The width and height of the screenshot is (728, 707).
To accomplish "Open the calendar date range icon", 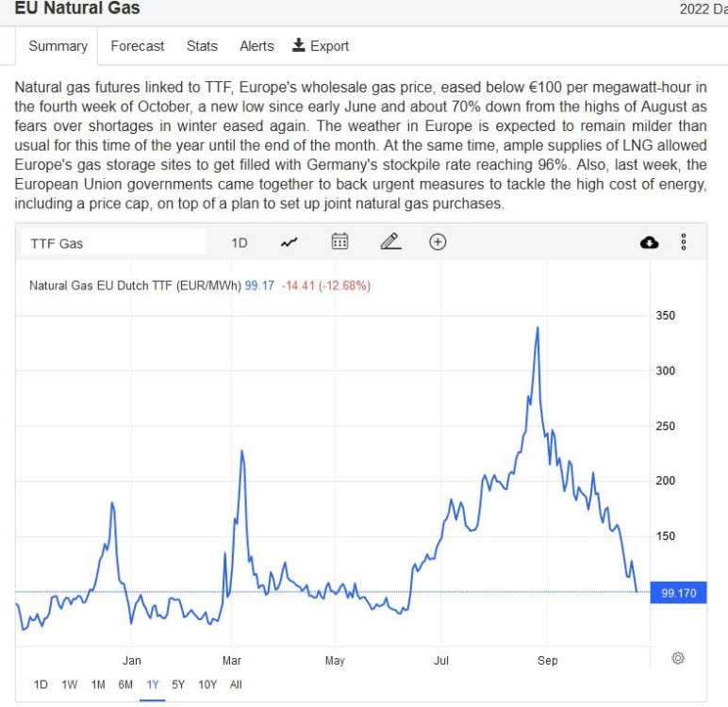I will pyautogui.click(x=339, y=242).
